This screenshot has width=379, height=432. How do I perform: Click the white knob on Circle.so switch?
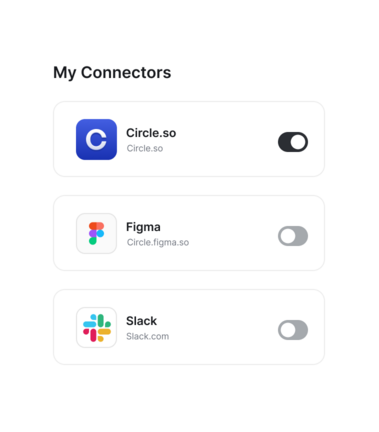[x=298, y=142]
